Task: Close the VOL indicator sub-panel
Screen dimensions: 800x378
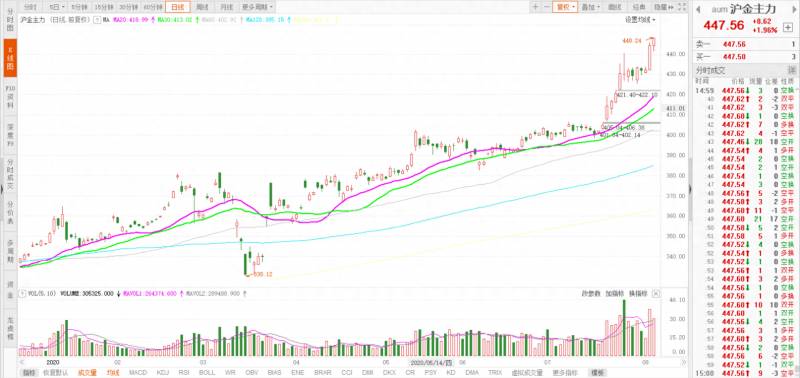Action: coord(656,294)
